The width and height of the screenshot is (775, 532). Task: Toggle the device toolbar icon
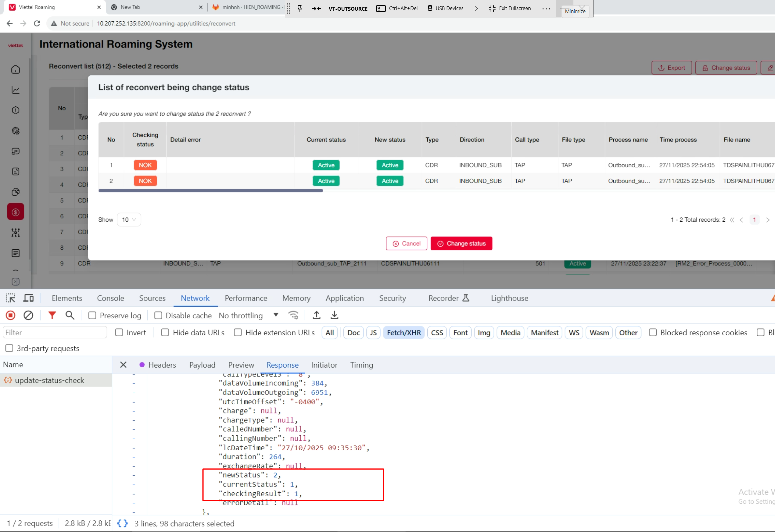coord(28,298)
